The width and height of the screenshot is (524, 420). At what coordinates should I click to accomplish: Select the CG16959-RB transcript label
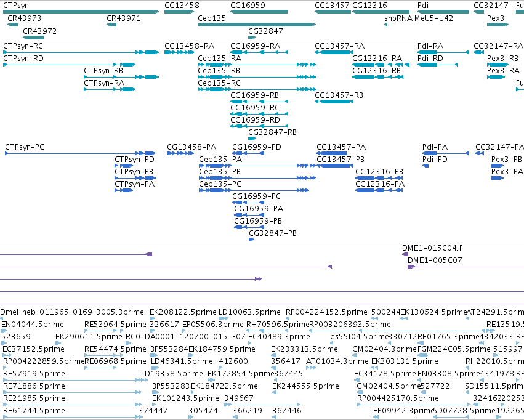[255, 95]
